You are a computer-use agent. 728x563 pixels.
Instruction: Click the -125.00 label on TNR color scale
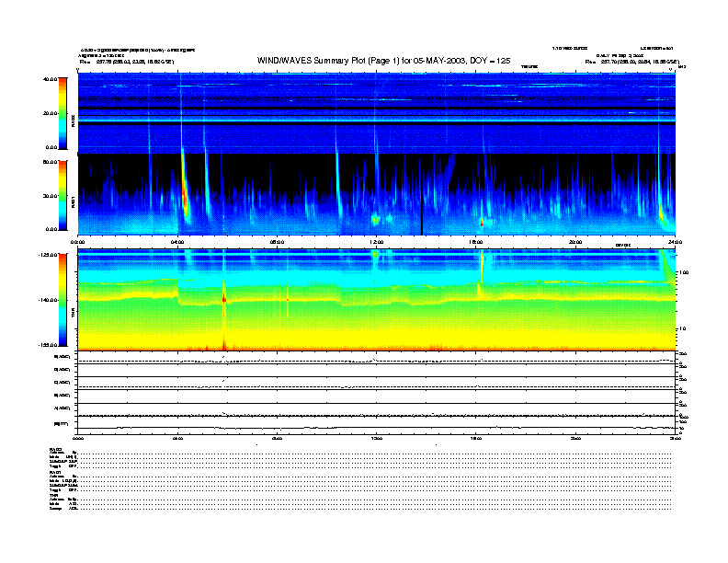pos(49,255)
